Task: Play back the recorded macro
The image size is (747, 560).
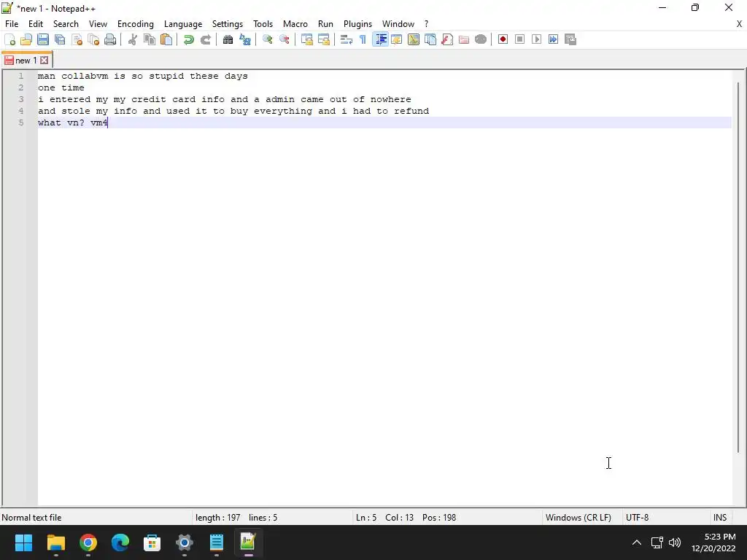Action: pyautogui.click(x=536, y=39)
